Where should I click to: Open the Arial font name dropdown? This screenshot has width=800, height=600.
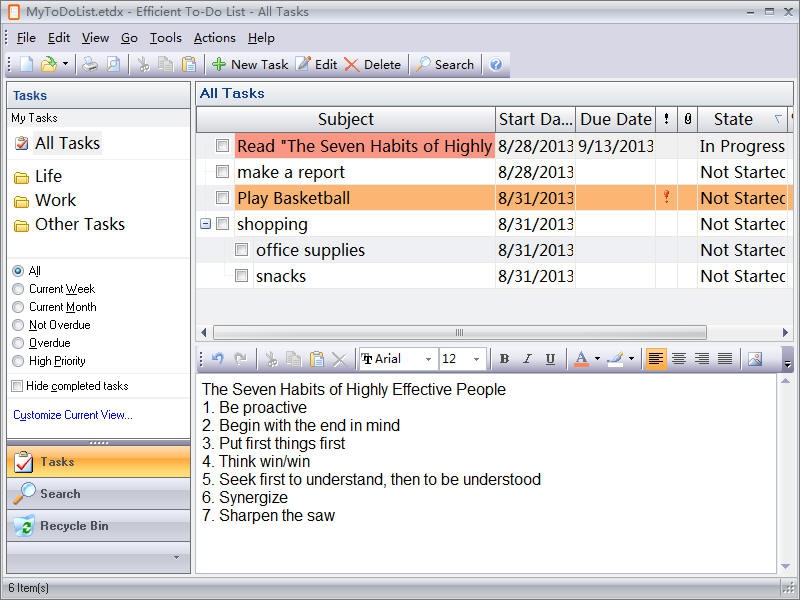[429, 359]
